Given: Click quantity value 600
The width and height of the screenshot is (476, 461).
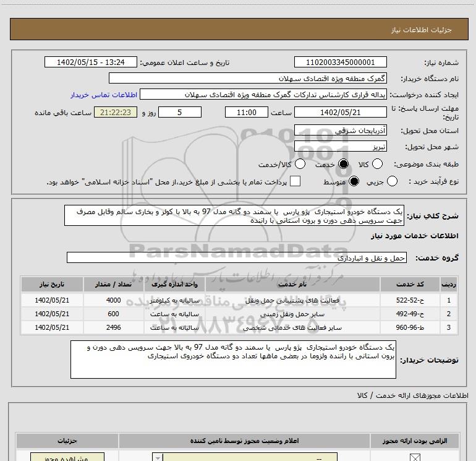Looking at the screenshot, I should pos(114,314).
